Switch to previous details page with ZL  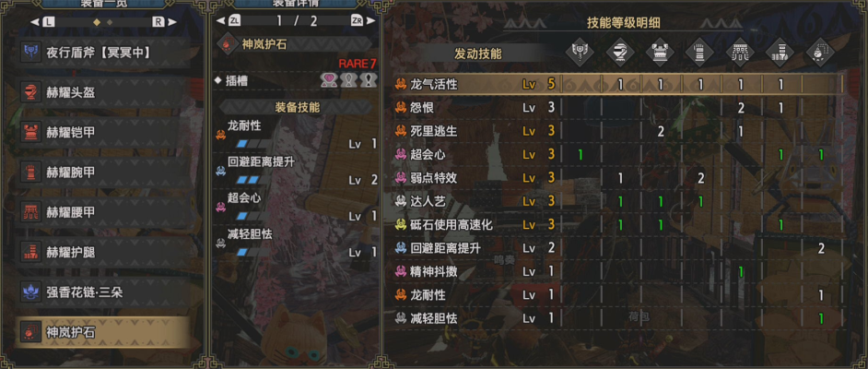pyautogui.click(x=229, y=20)
